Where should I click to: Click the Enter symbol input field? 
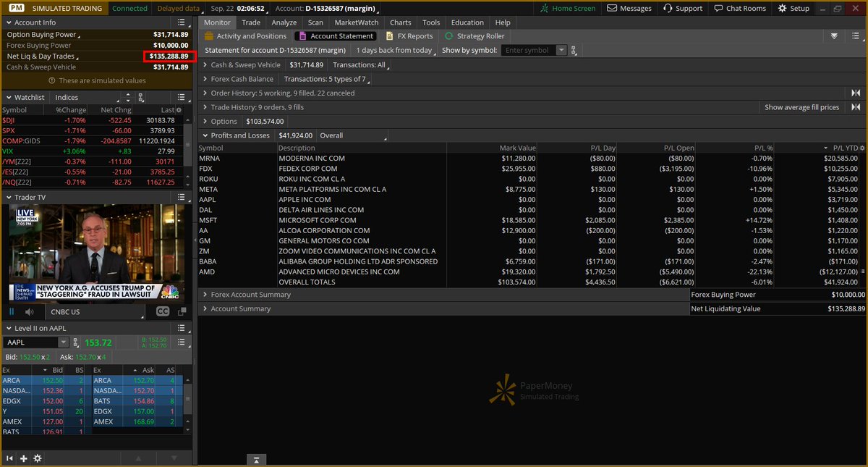pos(529,50)
